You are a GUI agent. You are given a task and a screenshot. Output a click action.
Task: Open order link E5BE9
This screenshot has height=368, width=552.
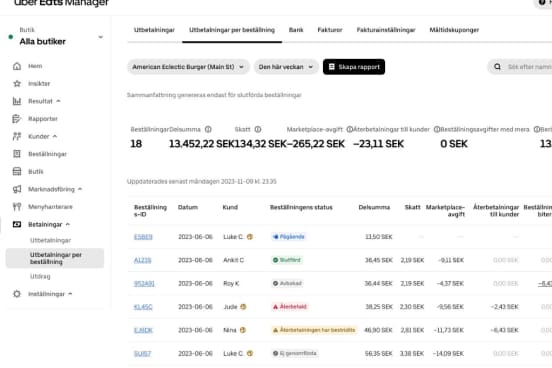[x=143, y=237]
